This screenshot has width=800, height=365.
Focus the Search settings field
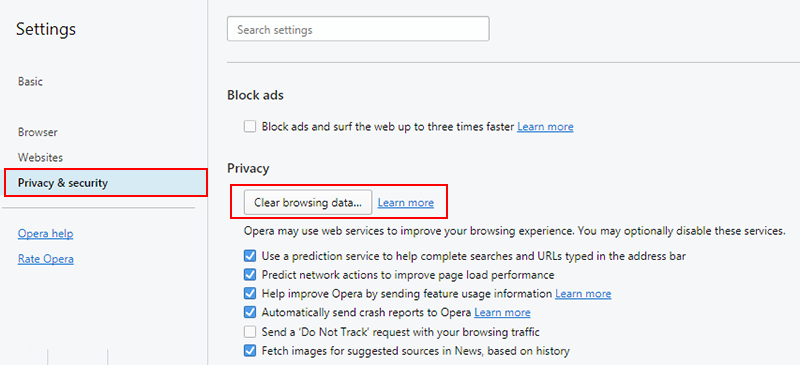coord(358,29)
